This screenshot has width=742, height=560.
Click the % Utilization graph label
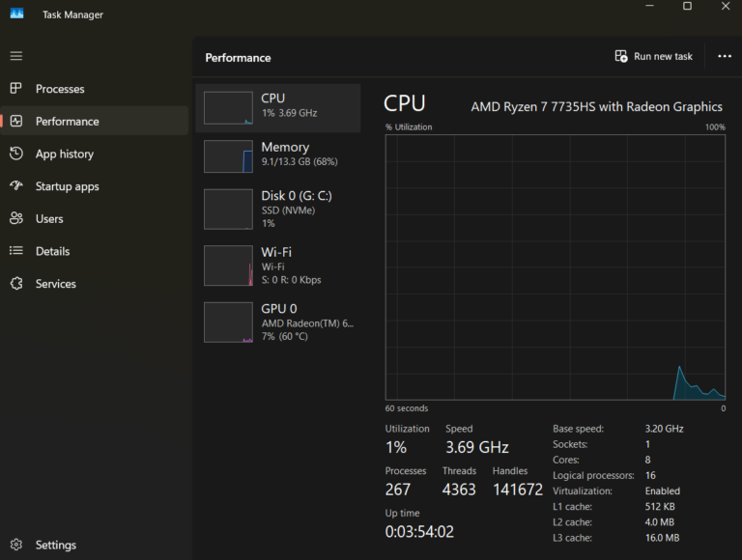click(409, 126)
